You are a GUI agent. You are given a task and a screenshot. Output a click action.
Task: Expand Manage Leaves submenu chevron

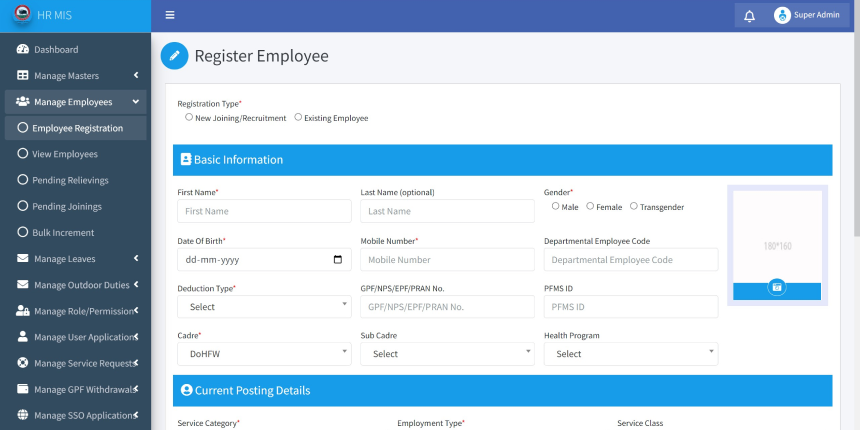(x=136, y=258)
